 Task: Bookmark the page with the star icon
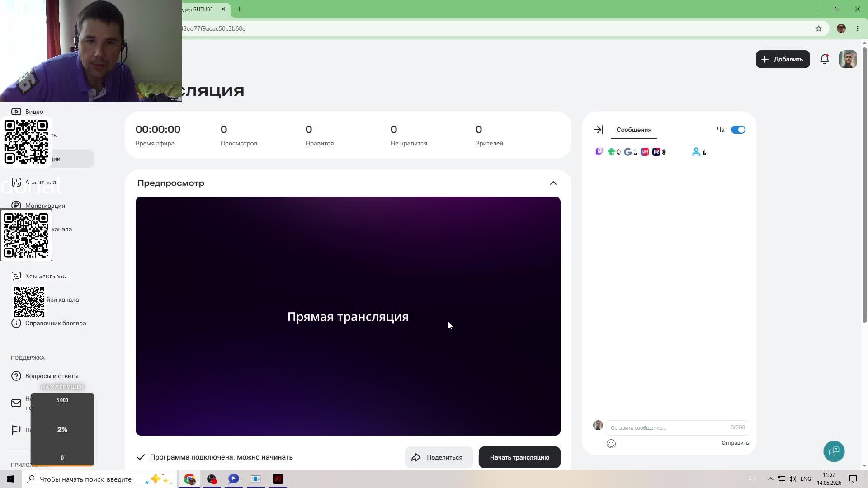pyautogui.click(x=819, y=28)
